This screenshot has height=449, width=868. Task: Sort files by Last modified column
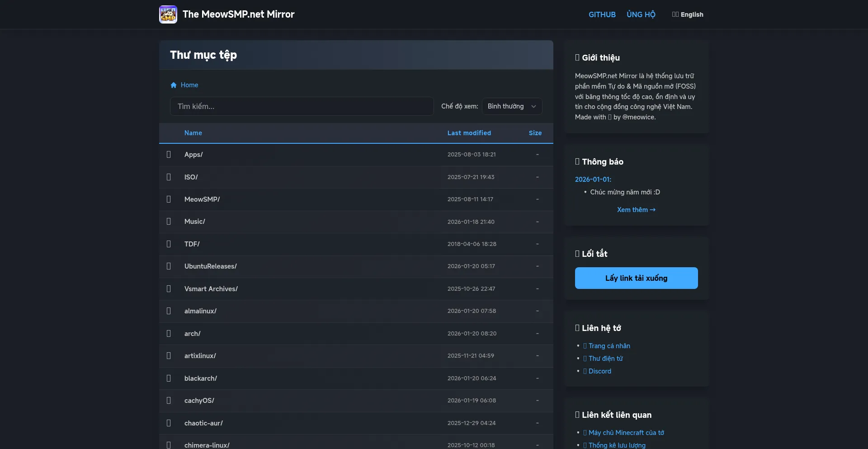tap(469, 133)
